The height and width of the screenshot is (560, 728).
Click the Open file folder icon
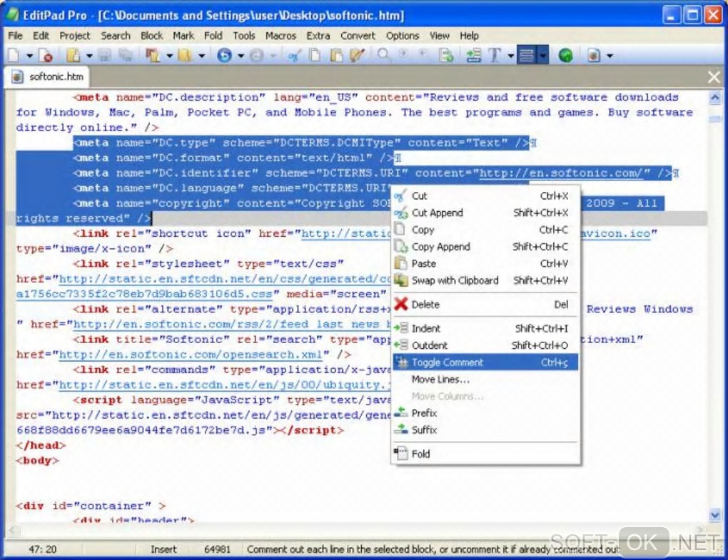coord(73,56)
